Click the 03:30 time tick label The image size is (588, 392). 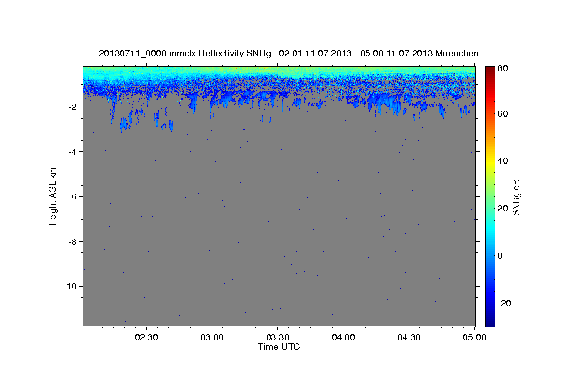pyautogui.click(x=277, y=337)
